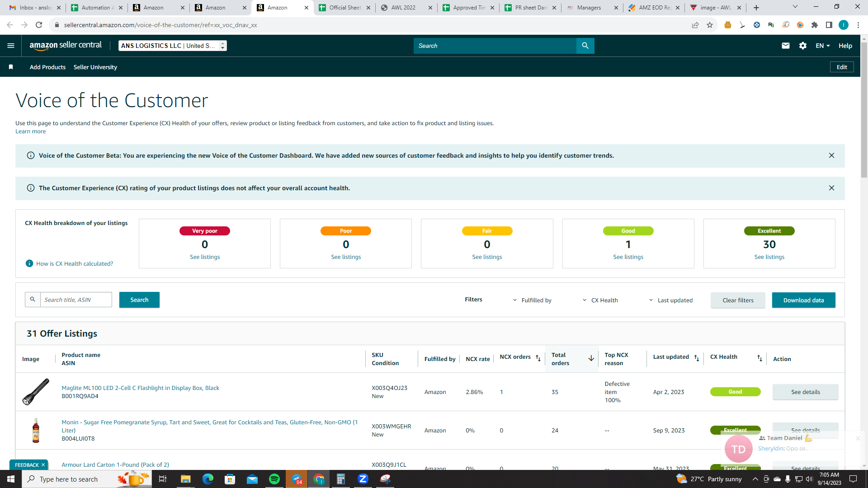Click the Maglite flashlight product thumbnail
868x488 pixels.
36,392
